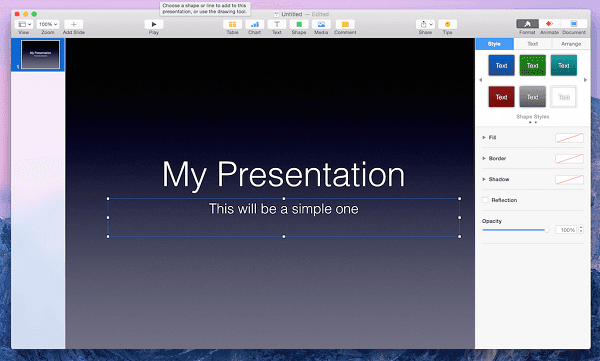Go to previous shape styles page
Image resolution: width=600 pixels, height=361 pixels.
[x=481, y=80]
